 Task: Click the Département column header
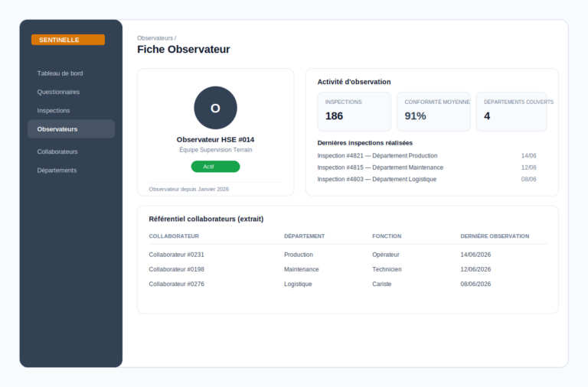[305, 236]
